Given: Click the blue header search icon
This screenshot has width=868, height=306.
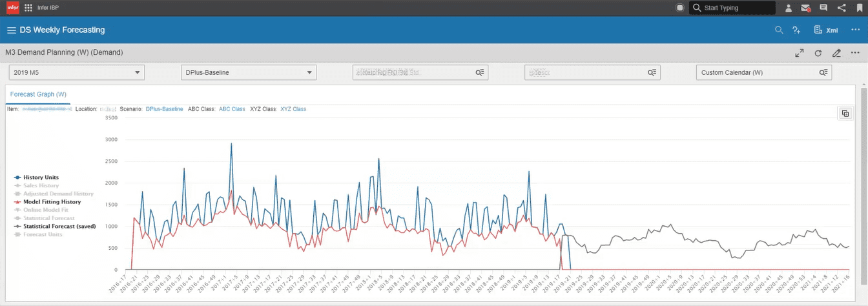Looking at the screenshot, I should click(x=779, y=30).
